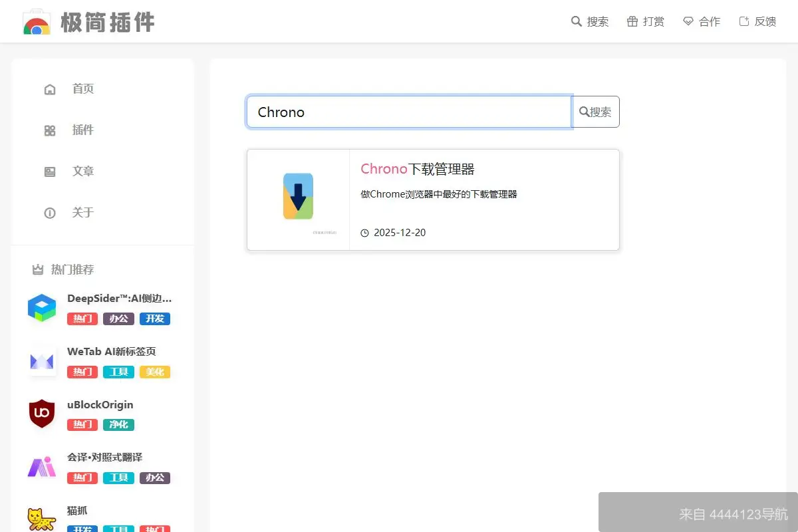The width and height of the screenshot is (798, 532).
Task: Click 合作 in the top navigation
Action: click(x=702, y=21)
